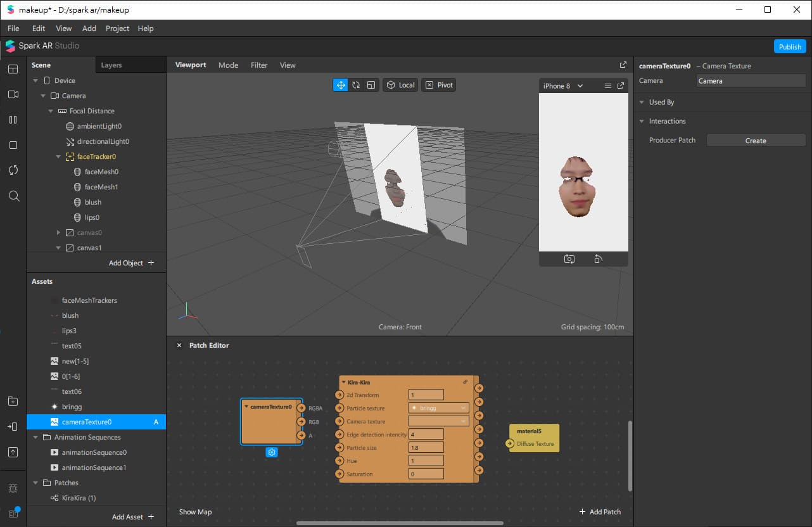812x527 pixels.
Task: Open the iPhone 8 device dropdown
Action: tap(563, 86)
